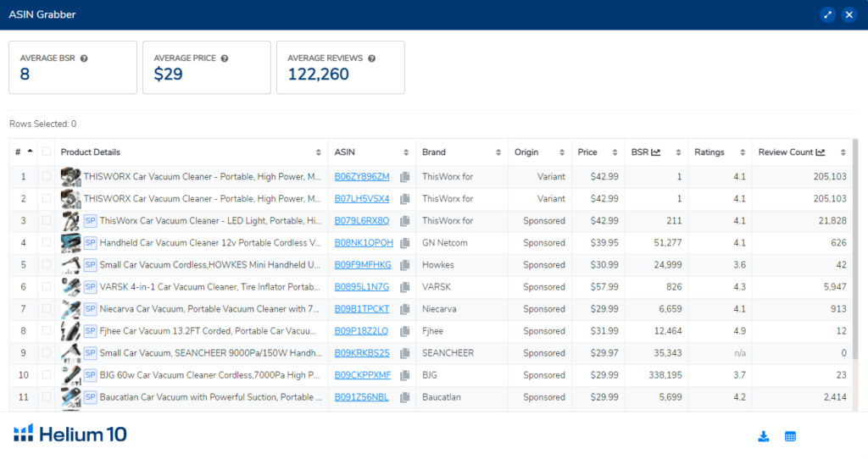Click the Niecarva Car Vacuum product thumbnail
Viewport: 868px width, 459px height.
[x=70, y=309]
